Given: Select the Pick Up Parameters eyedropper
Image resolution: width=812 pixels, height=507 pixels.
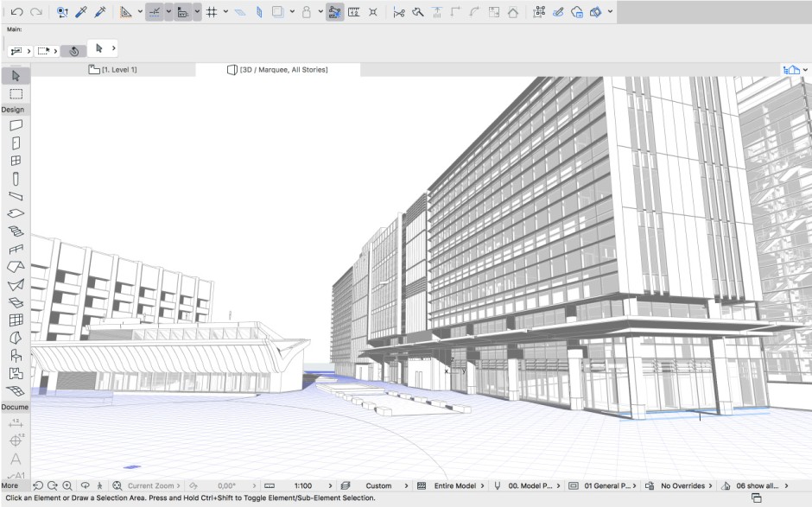Looking at the screenshot, I should click(x=81, y=12).
